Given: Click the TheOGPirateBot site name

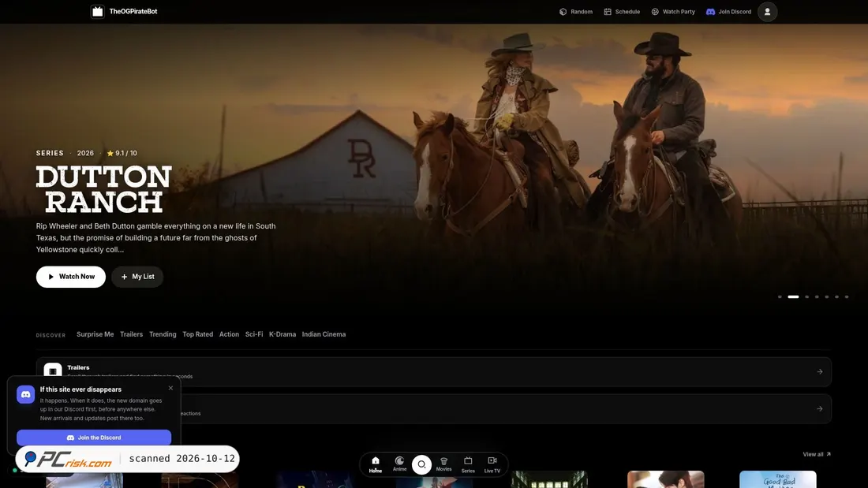Looking at the screenshot, I should [x=133, y=12].
